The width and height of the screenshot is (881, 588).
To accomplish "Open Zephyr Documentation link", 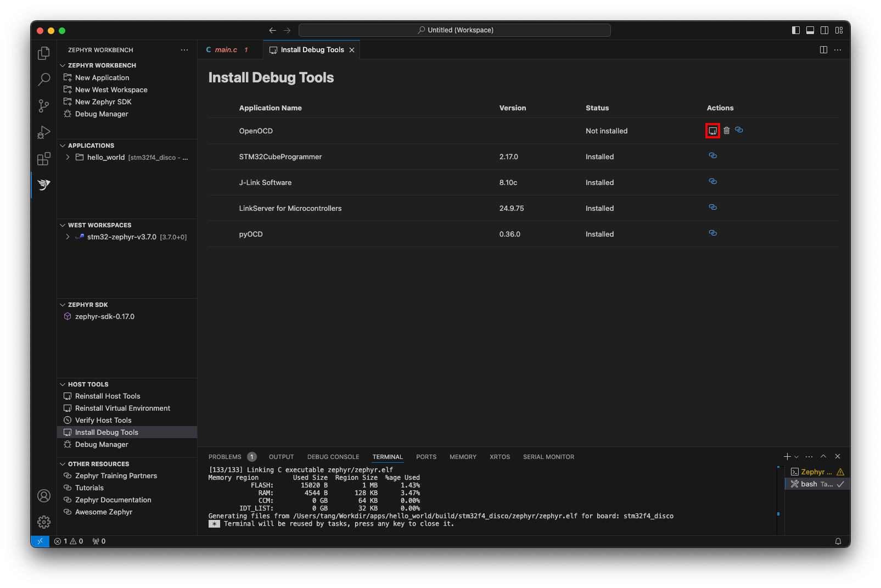I will pyautogui.click(x=113, y=500).
